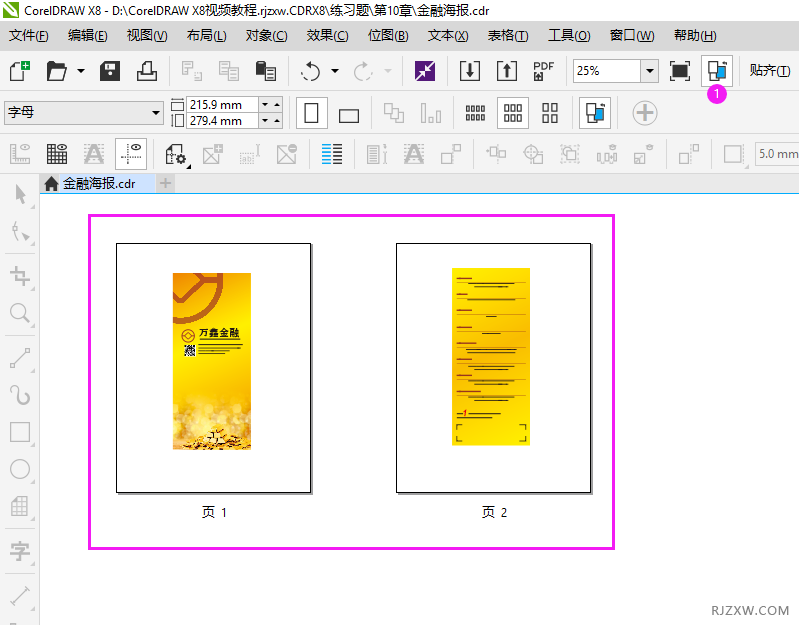
Task: Click the Full-screen preview icon
Action: [680, 71]
